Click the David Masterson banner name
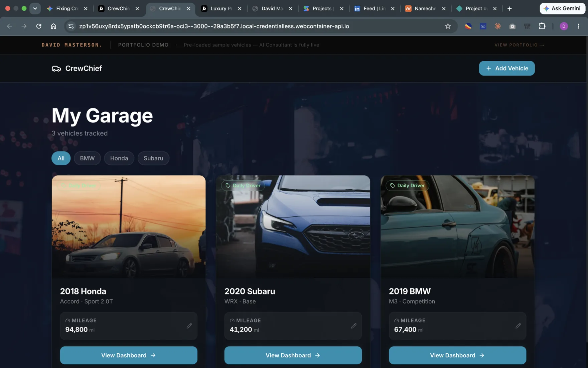The height and width of the screenshot is (368, 588). (72, 45)
